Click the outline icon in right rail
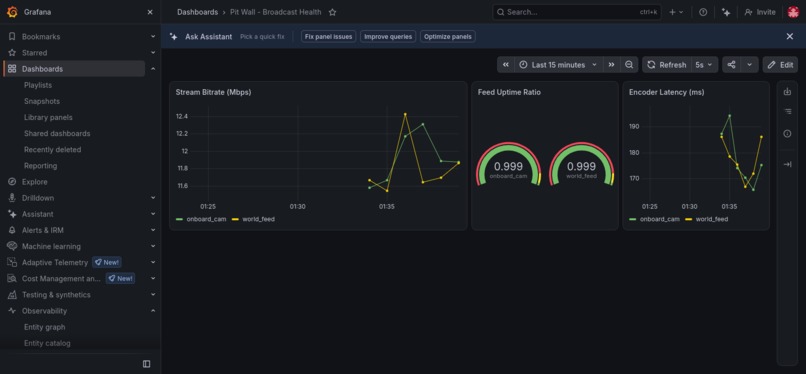This screenshot has width=806, height=374. 787,111
